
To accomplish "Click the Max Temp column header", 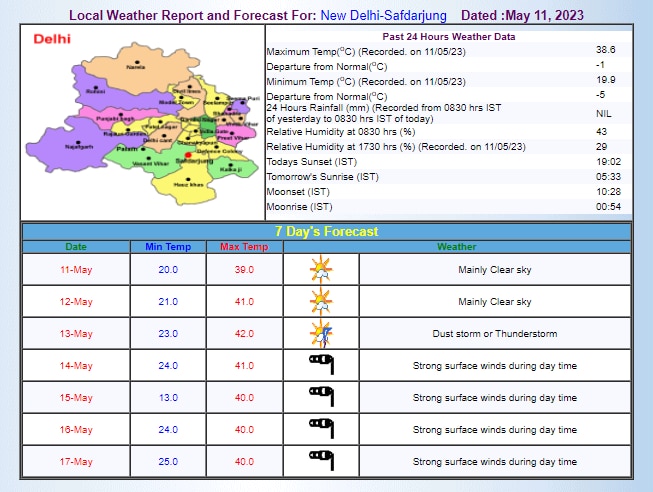I will click(244, 246).
